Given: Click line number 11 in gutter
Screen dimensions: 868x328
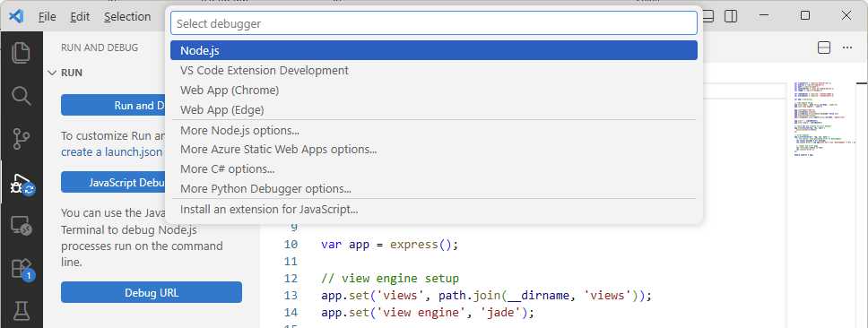Looking at the screenshot, I should point(291,261).
